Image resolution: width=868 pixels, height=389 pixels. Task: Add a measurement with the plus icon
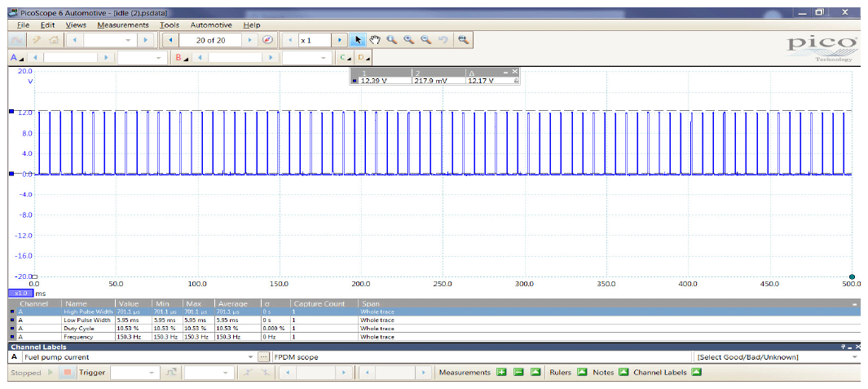click(x=501, y=373)
